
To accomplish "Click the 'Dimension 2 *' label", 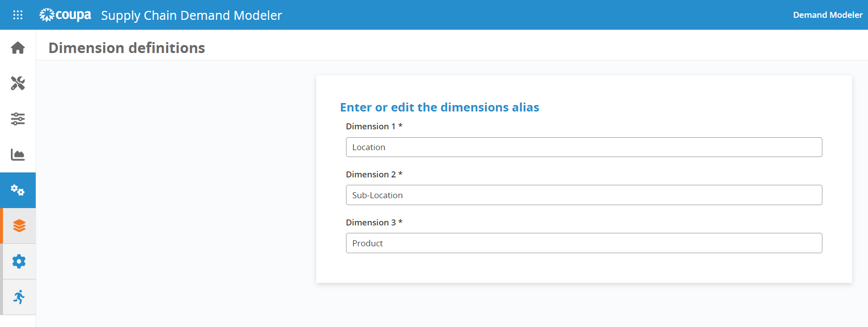I will coord(374,174).
